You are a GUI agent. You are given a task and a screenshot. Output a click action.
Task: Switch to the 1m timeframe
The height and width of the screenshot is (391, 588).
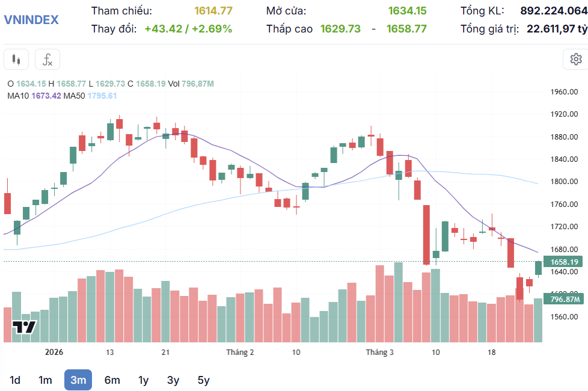46,380
